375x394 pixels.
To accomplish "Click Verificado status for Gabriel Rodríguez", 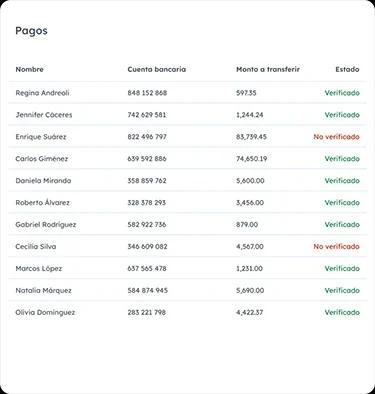I will coord(342,225).
